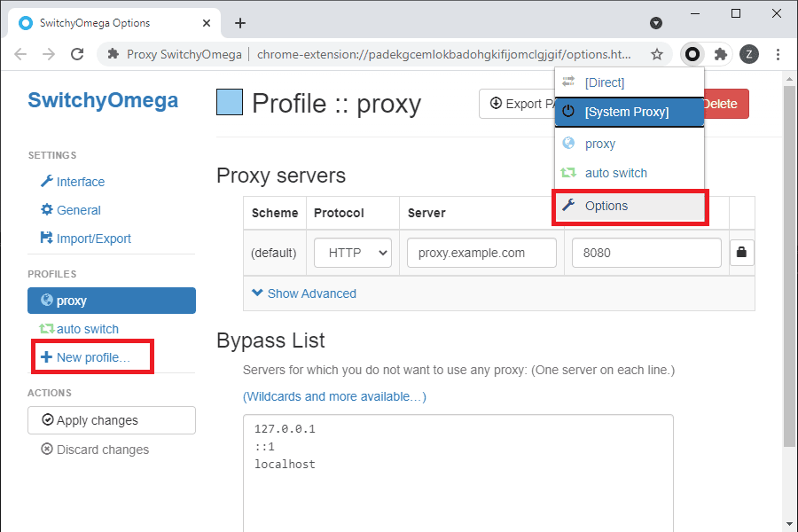Click the page scrollbar down arrow
798x532 pixels.
point(789,523)
